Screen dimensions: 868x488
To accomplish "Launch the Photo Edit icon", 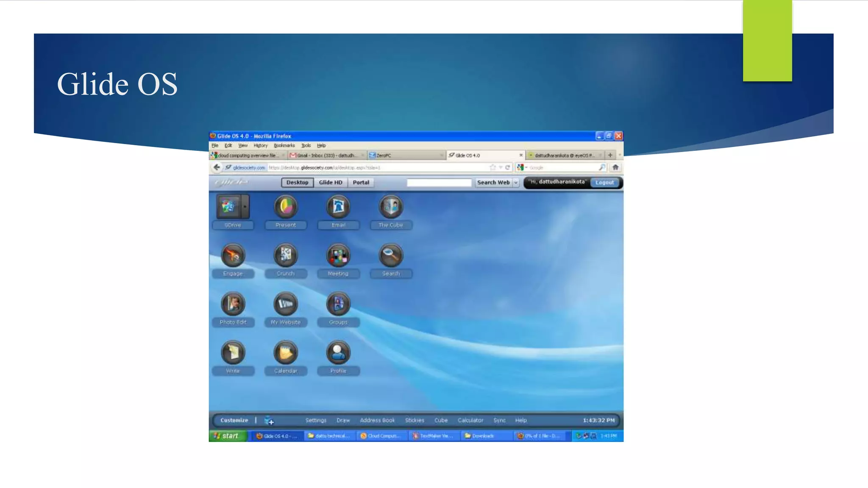I will click(x=233, y=304).
